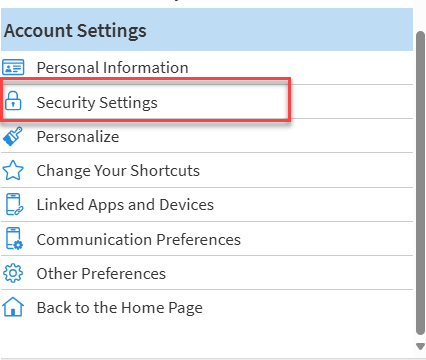Image resolution: width=426 pixels, height=360 pixels.
Task: Click the Back to Home house icon
Action: click(13, 307)
